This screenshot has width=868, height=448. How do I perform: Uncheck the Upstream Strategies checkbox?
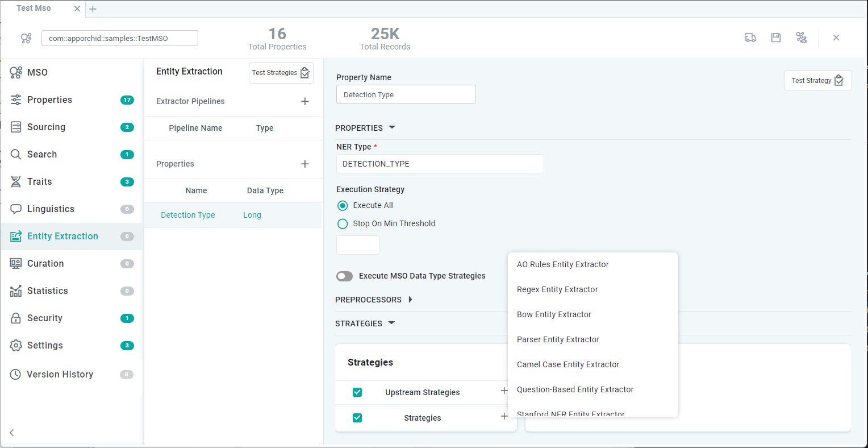coord(357,392)
